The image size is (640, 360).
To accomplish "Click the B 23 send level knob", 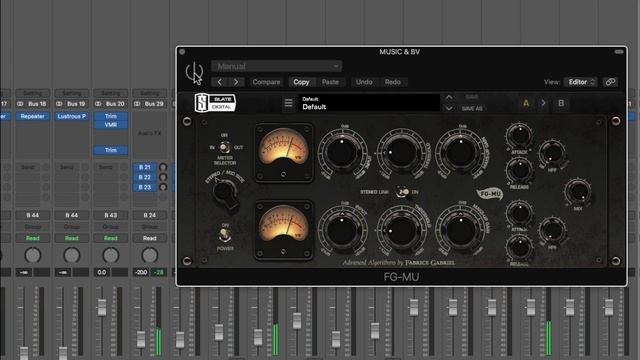I will (163, 187).
